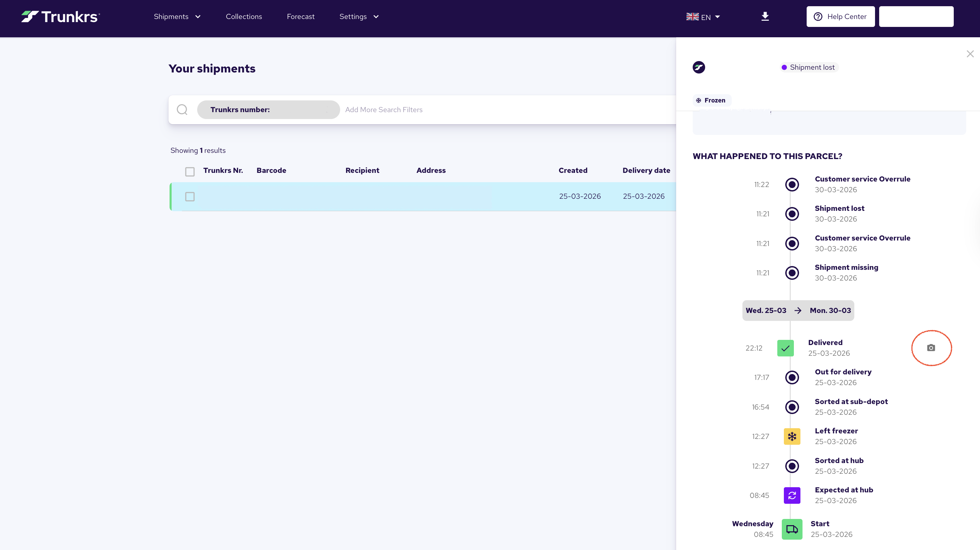Click the 11:21 Customer service Overrule marker
This screenshot has height=550, width=980.
(792, 243)
